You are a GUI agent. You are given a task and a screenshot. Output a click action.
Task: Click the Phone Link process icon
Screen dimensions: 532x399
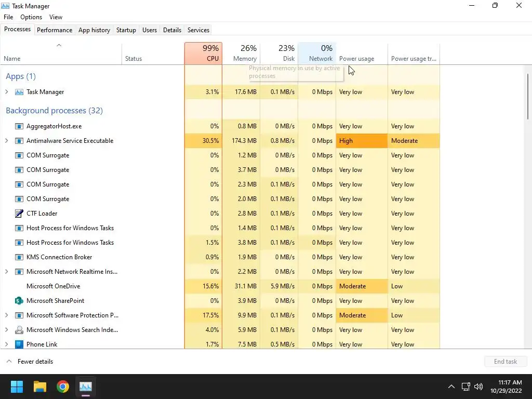[x=19, y=344]
